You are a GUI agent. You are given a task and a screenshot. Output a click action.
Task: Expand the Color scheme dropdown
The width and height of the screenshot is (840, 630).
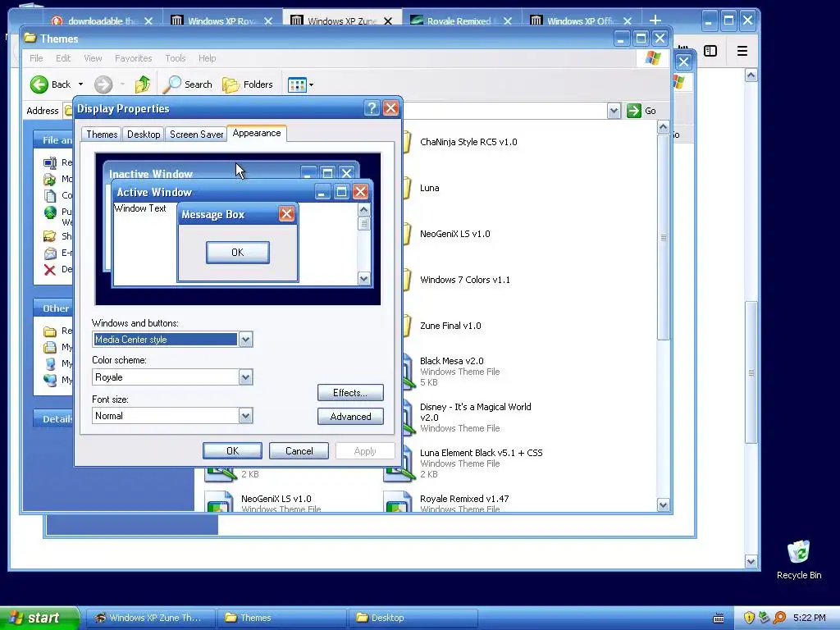[245, 377]
